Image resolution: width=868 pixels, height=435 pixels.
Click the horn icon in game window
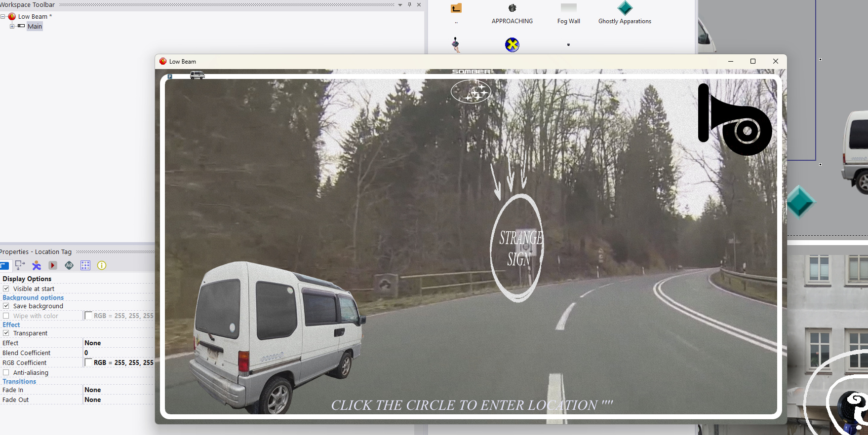click(734, 120)
